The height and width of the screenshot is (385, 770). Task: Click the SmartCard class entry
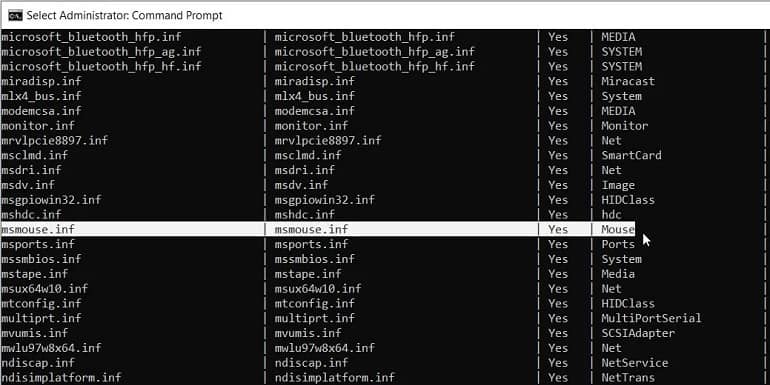click(632, 155)
